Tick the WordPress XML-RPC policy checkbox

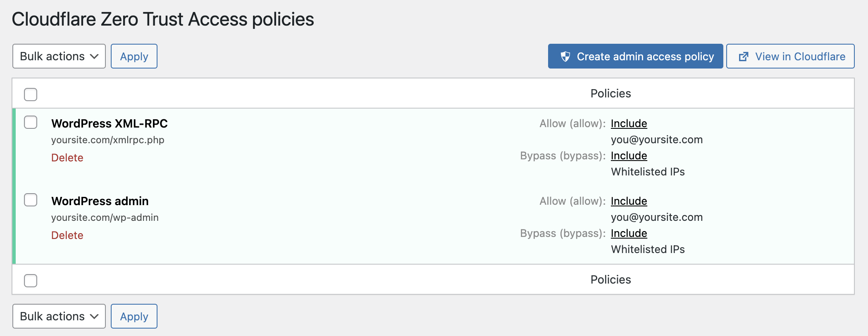(x=31, y=122)
